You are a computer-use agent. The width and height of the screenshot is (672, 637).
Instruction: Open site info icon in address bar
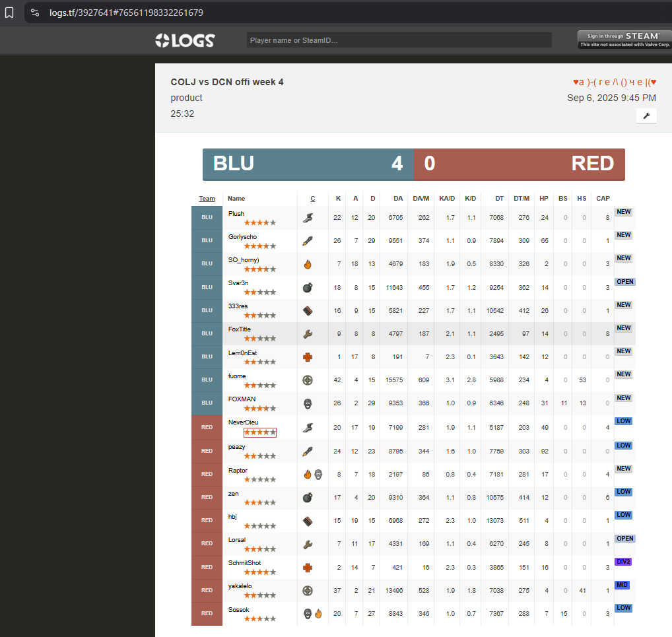click(36, 13)
